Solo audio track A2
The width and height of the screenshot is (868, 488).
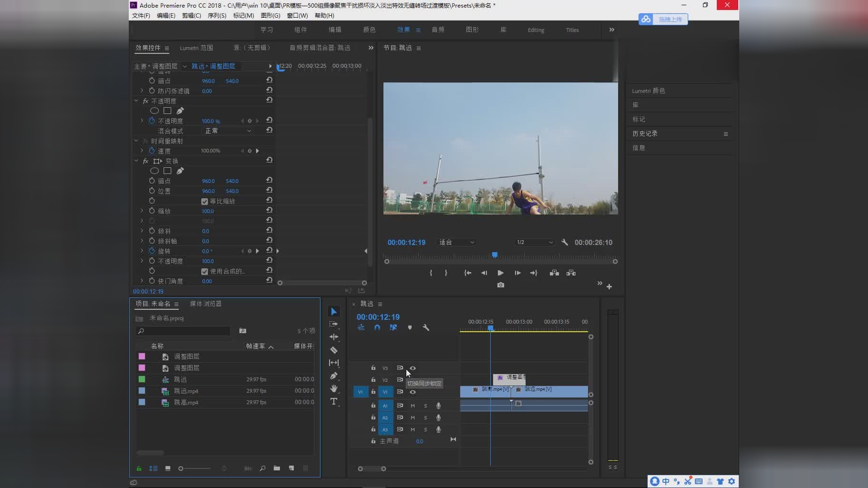point(425,417)
